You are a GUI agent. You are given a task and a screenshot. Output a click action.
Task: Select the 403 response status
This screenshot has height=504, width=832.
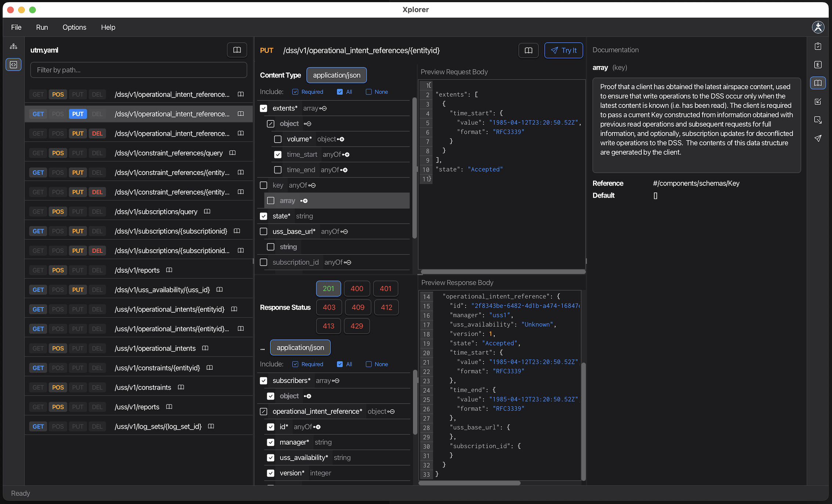pyautogui.click(x=329, y=307)
